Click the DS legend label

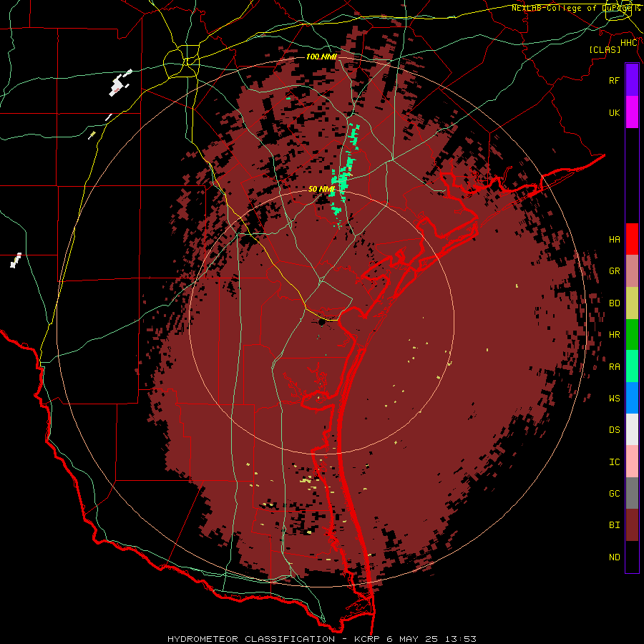pyautogui.click(x=615, y=430)
